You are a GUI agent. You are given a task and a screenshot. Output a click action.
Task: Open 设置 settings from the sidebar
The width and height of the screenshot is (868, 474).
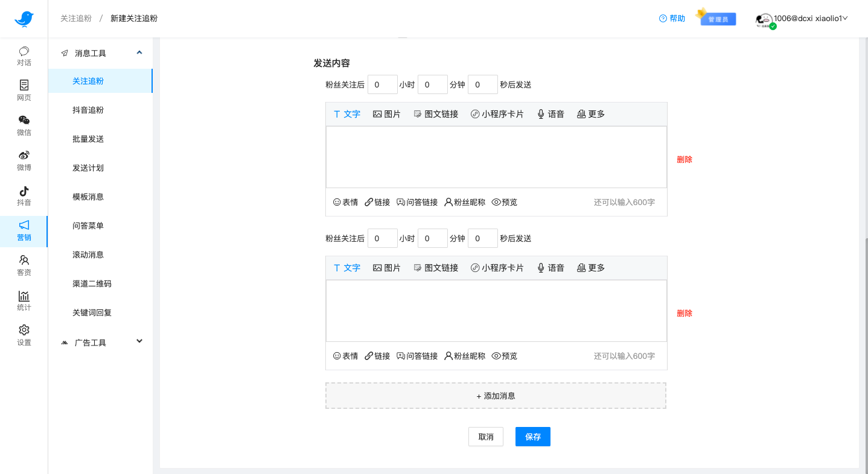click(24, 335)
